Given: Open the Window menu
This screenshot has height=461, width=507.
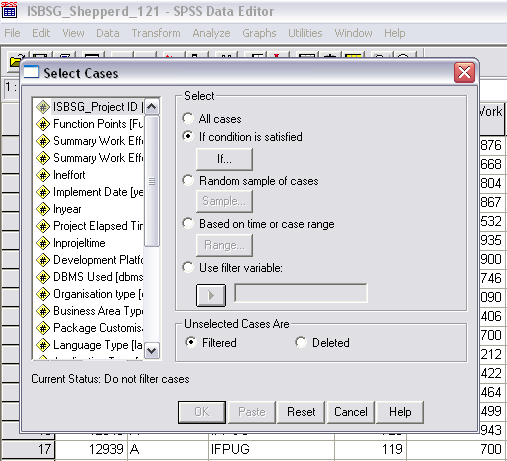Looking at the screenshot, I should point(353,33).
